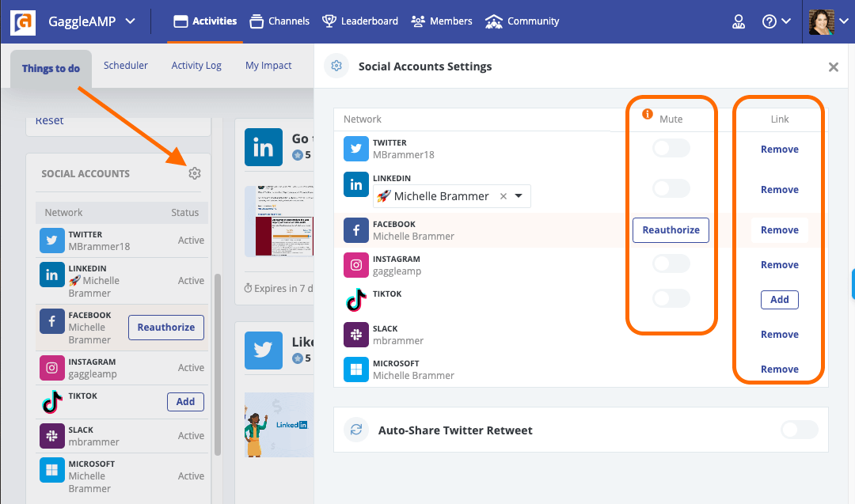Toggle mute for LinkedIn account

671,188
